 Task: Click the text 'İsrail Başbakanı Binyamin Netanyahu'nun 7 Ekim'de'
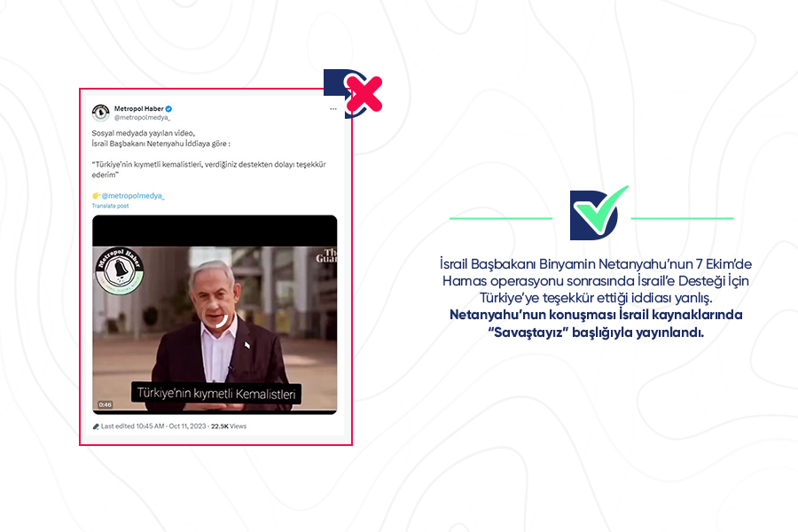596,263
